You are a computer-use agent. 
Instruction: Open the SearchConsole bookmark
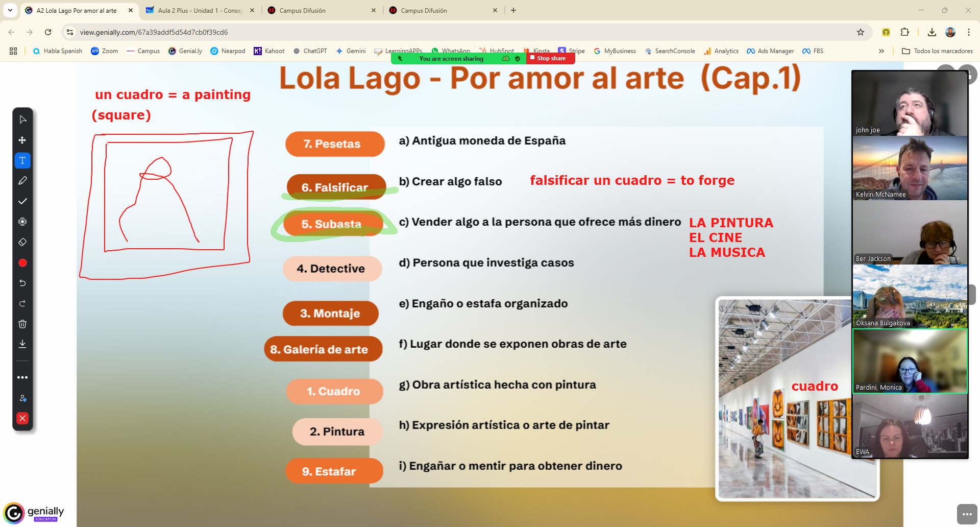tap(669, 51)
